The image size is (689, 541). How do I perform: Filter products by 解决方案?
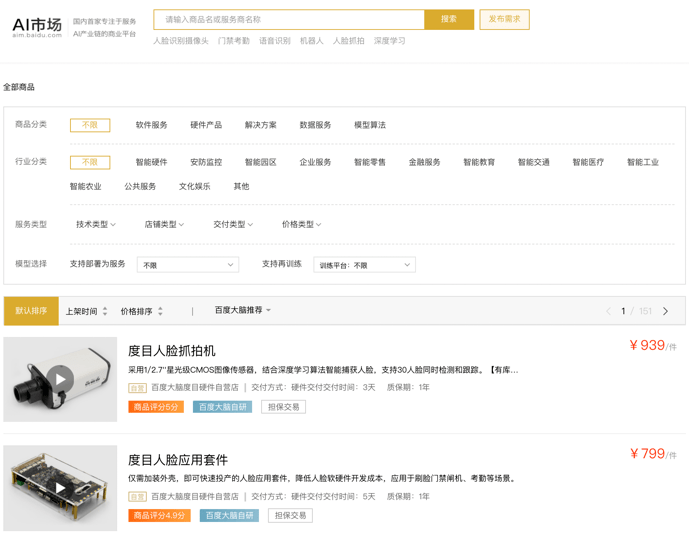tap(261, 125)
